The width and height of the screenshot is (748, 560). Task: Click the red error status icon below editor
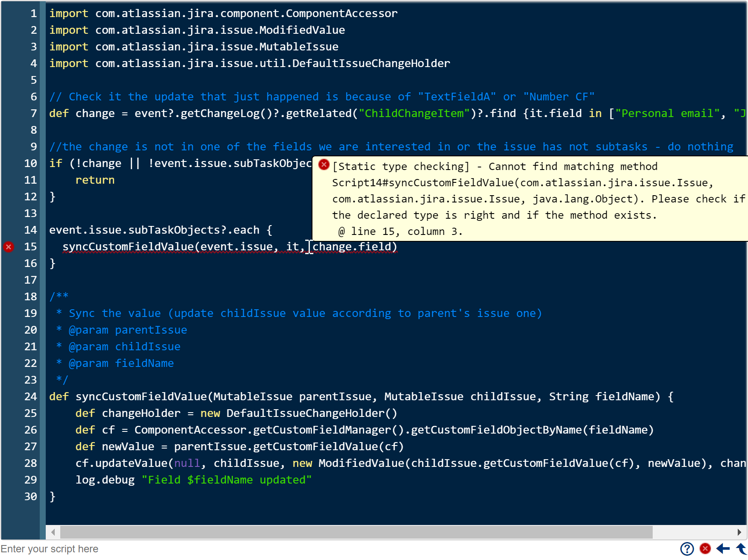point(705,548)
